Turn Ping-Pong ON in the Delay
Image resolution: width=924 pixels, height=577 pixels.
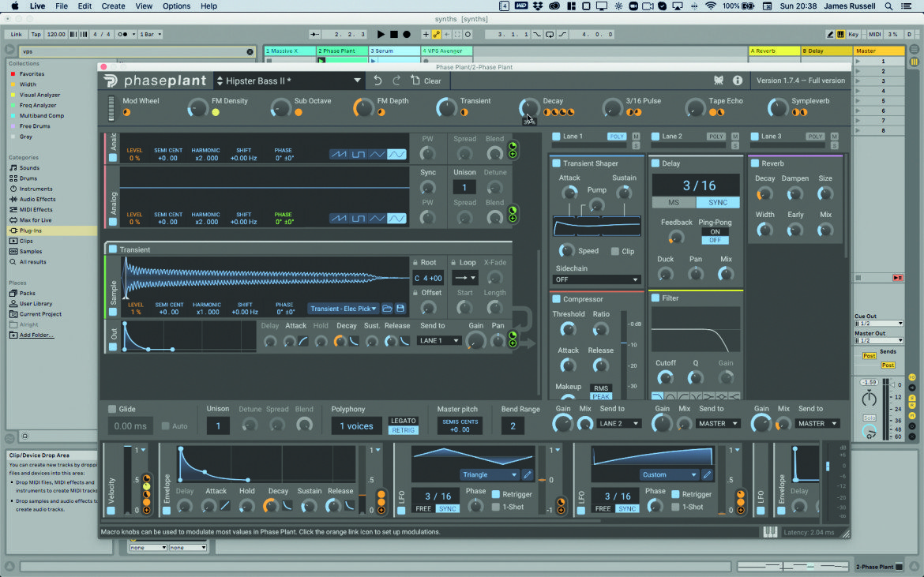[x=715, y=231]
